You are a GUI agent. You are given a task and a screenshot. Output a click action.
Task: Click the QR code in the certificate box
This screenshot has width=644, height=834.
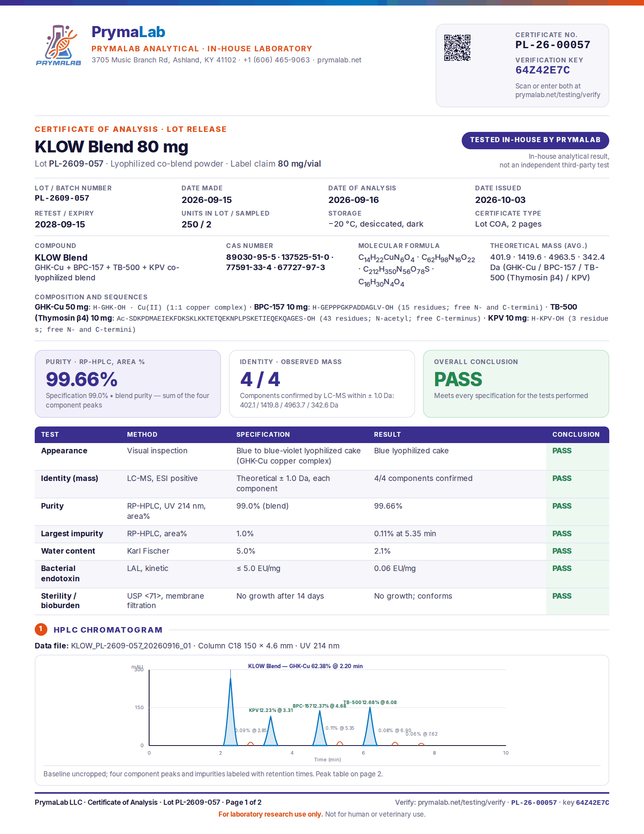click(457, 48)
